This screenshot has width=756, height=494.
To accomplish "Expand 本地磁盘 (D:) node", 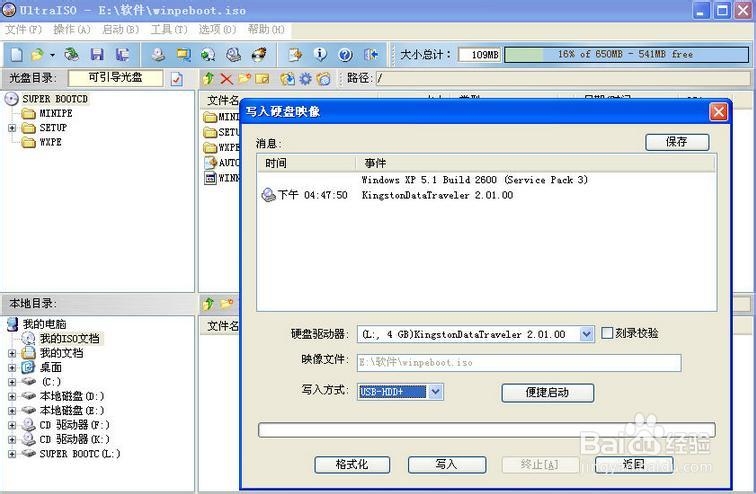I will pos(12,397).
